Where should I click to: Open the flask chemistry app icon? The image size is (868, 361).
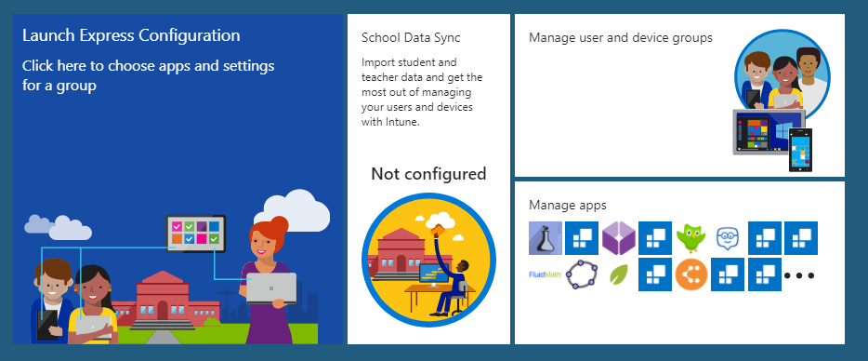point(546,238)
